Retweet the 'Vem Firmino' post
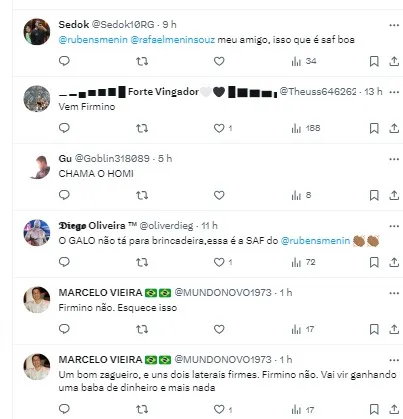The width and height of the screenshot is (403, 419). pyautogui.click(x=142, y=128)
